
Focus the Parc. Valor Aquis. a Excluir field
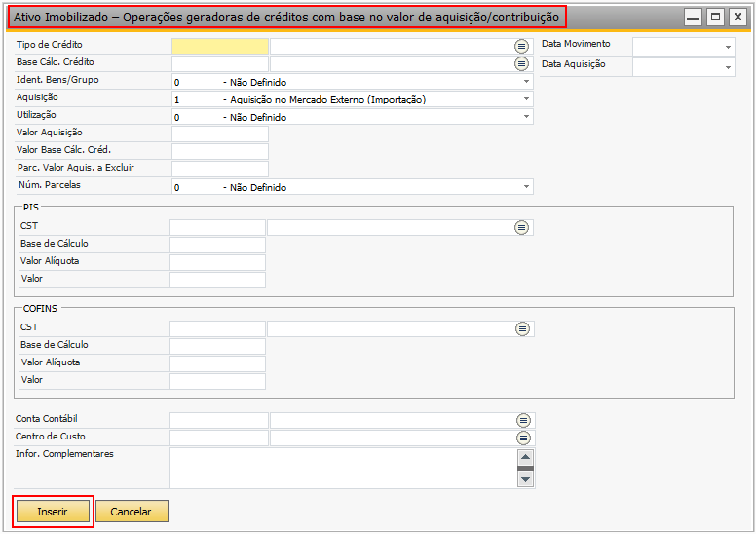click(x=220, y=169)
